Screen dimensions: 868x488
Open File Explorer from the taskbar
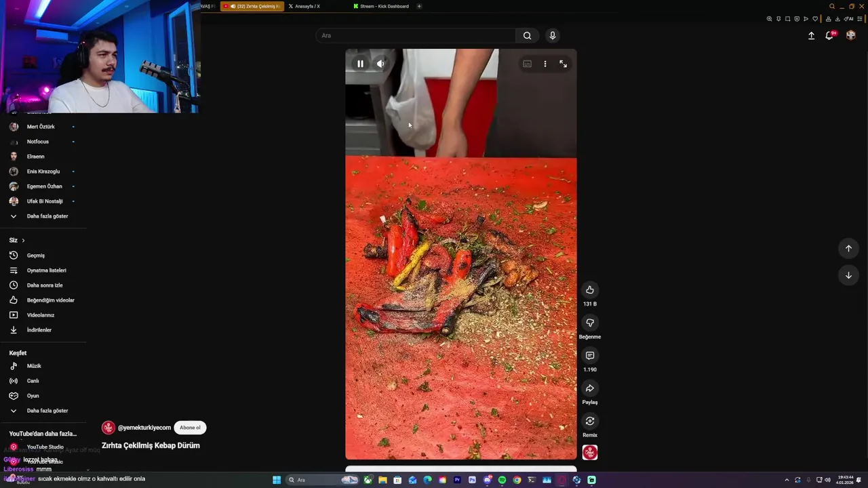coord(382,480)
